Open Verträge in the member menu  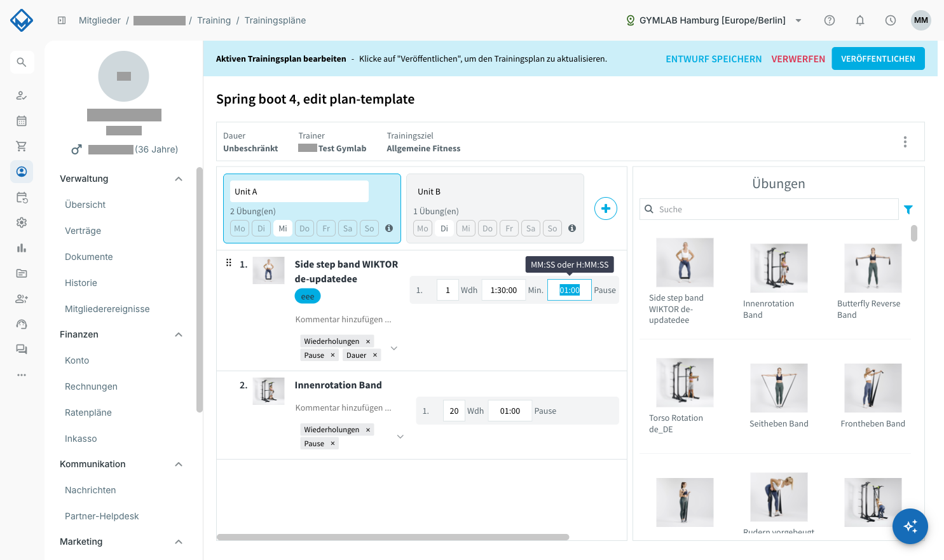point(83,231)
